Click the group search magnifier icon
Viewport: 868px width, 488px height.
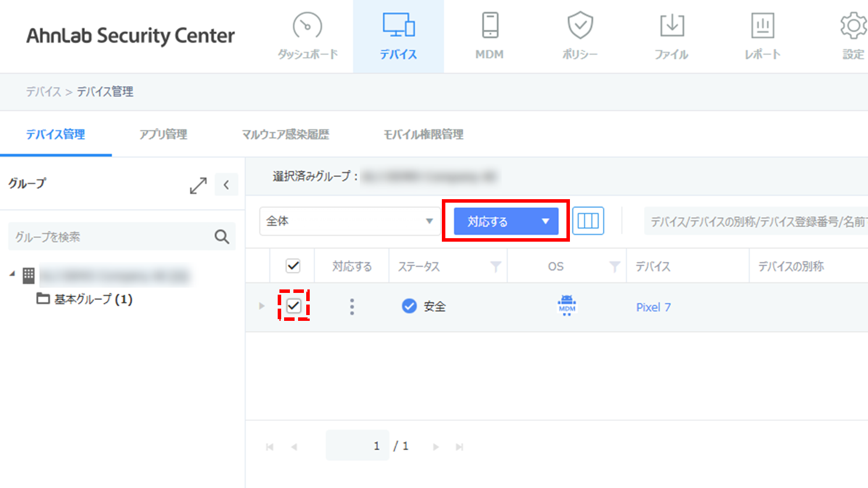coord(222,236)
